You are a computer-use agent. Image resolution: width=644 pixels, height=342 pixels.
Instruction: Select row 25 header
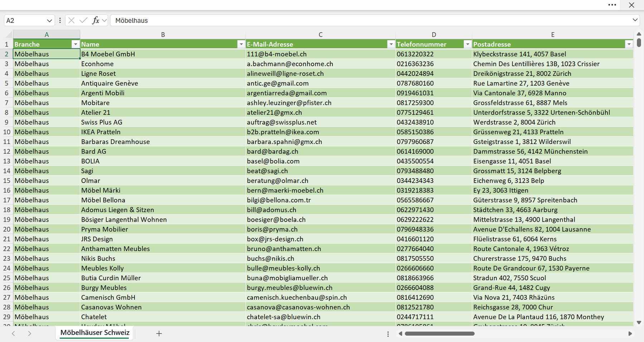6,278
